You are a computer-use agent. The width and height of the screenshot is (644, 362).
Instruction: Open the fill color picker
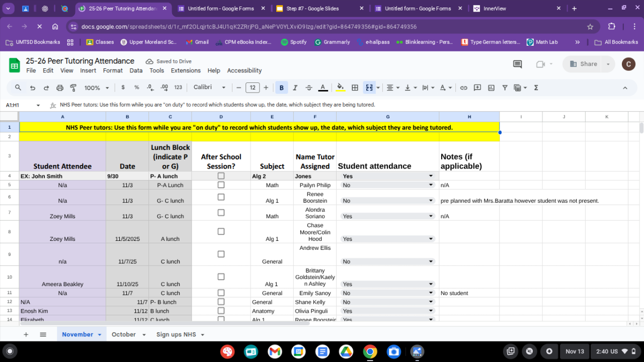point(341,87)
